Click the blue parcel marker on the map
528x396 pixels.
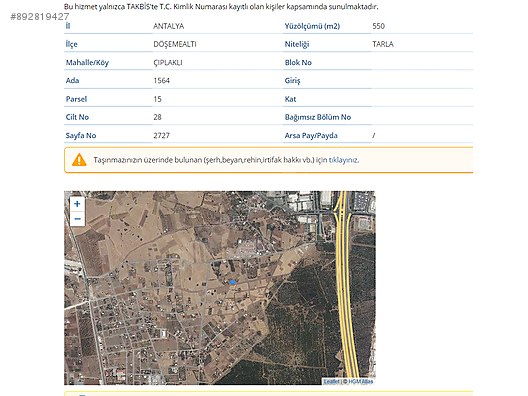[232, 282]
